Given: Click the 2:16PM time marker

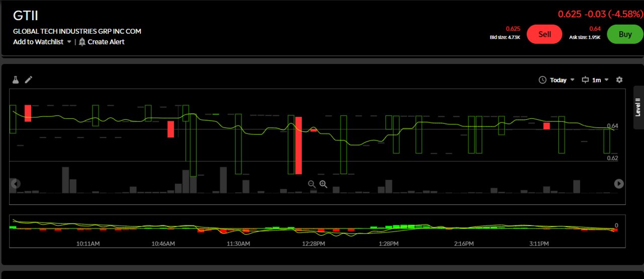Looking at the screenshot, I should pos(463,244).
